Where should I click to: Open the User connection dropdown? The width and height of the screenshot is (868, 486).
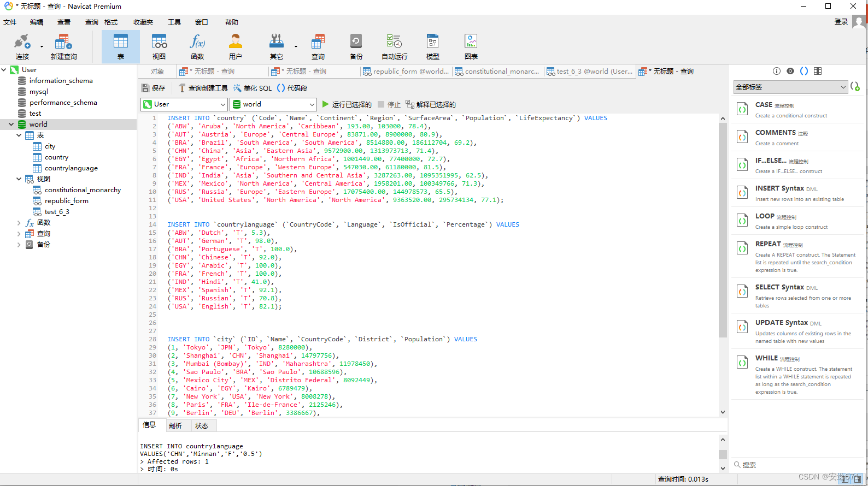184,104
